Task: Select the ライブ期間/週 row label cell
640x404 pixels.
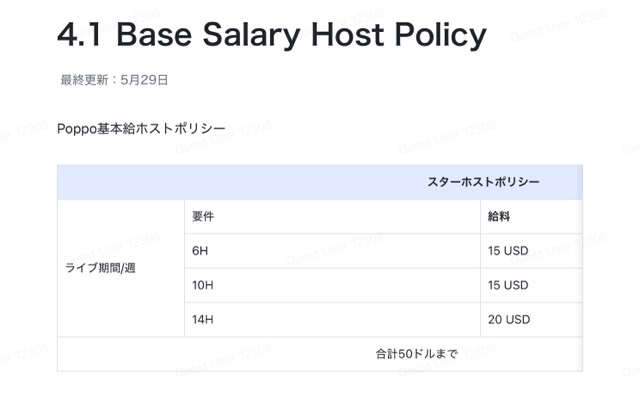Action: tap(121, 268)
